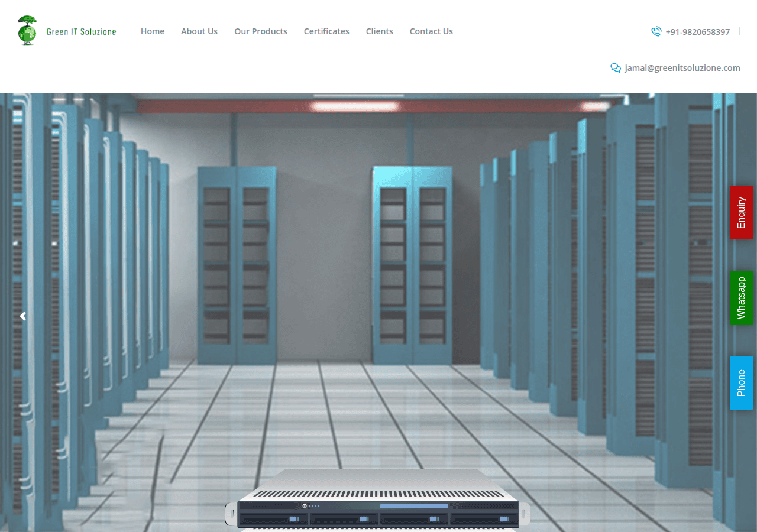Screen dimensions: 757x532
Task: Click the Green IT Soluzione logo
Action: click(67, 31)
